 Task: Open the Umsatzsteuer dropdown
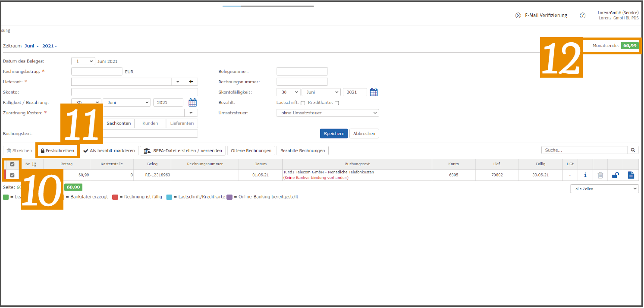point(327,113)
